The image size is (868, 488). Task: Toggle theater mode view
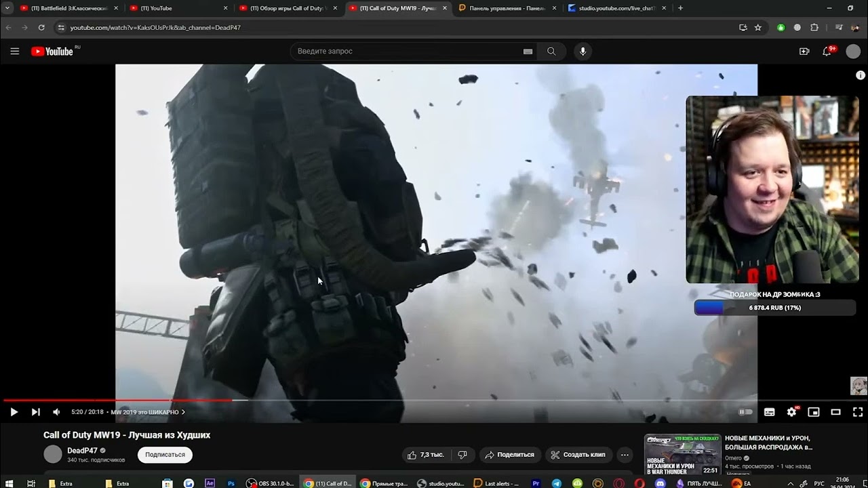(x=835, y=412)
